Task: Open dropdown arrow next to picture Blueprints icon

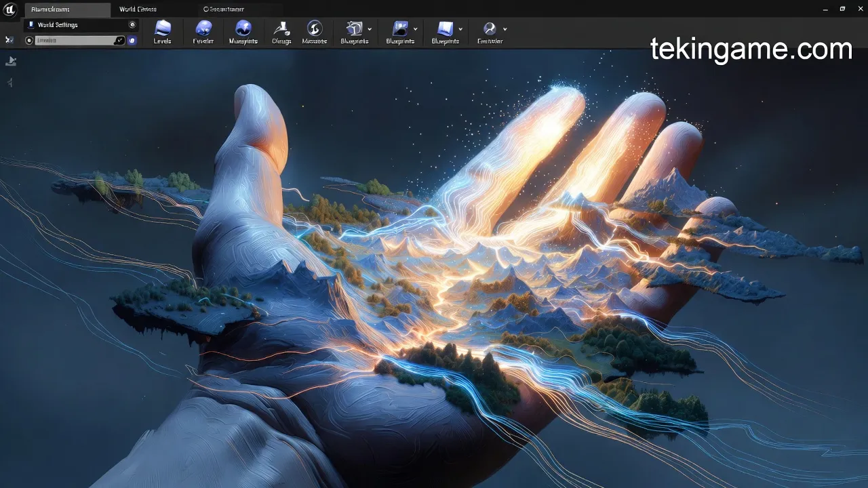Action: coord(415,29)
